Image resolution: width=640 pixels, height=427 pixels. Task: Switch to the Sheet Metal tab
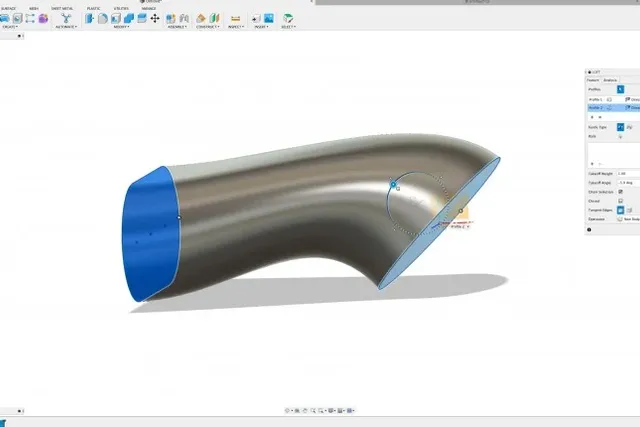coord(62,8)
